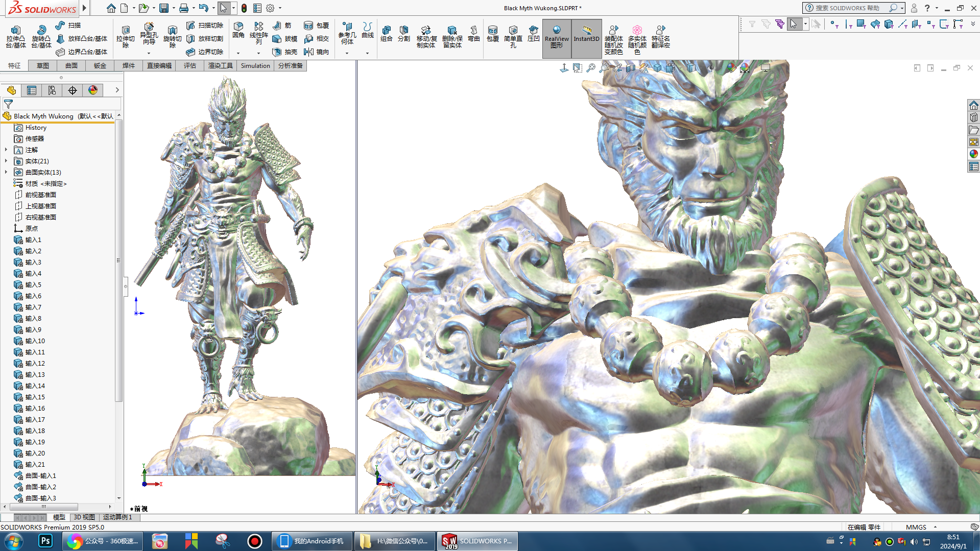Open the FeatureManager design tree tab

tap(11, 90)
